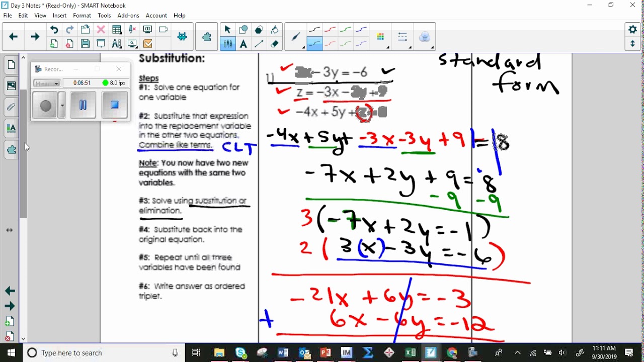The image size is (644, 362).
Task: Open the Attachments paperclip tab
Action: click(11, 107)
